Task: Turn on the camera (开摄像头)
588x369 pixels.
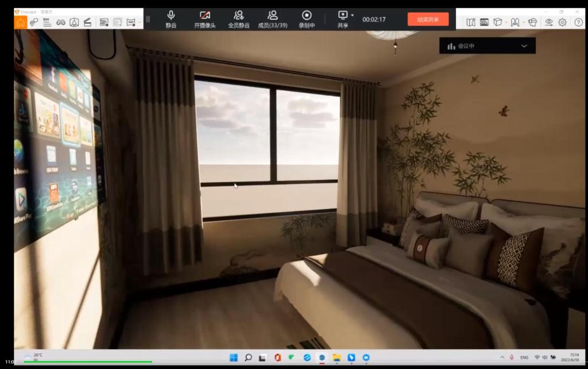Action: point(204,18)
